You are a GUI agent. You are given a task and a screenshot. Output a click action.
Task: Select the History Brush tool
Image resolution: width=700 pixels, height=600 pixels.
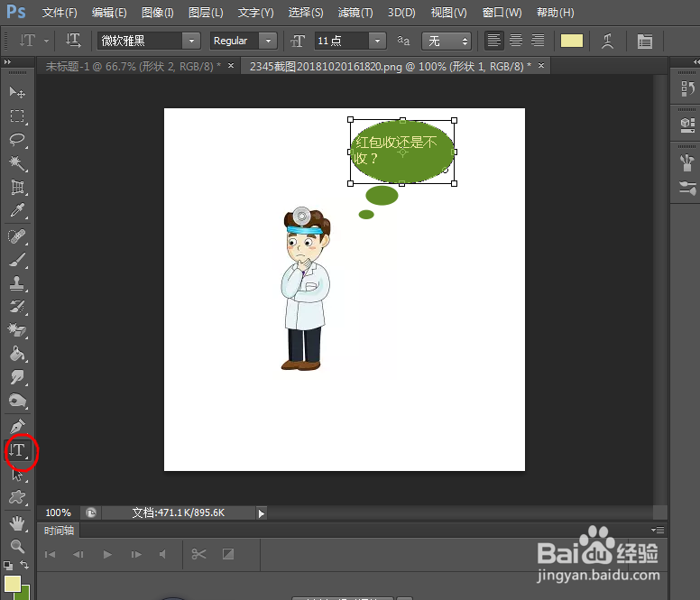pyautogui.click(x=17, y=307)
